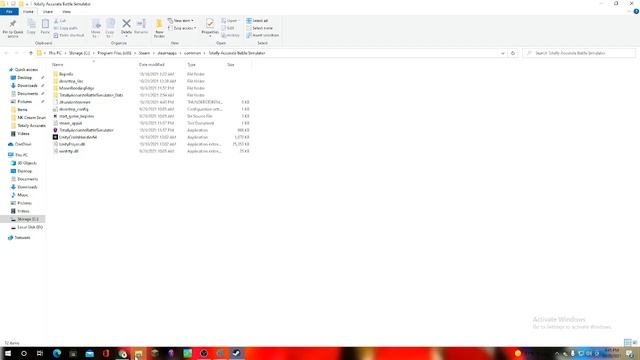Select the MonoBleedingEdge folder
640x360 pixels.
click(76, 88)
